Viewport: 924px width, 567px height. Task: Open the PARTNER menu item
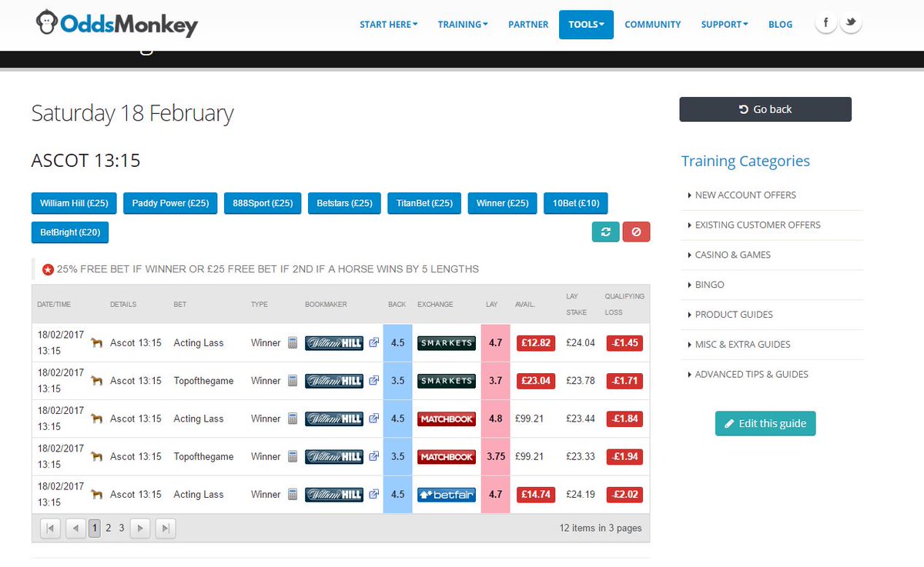click(x=528, y=24)
